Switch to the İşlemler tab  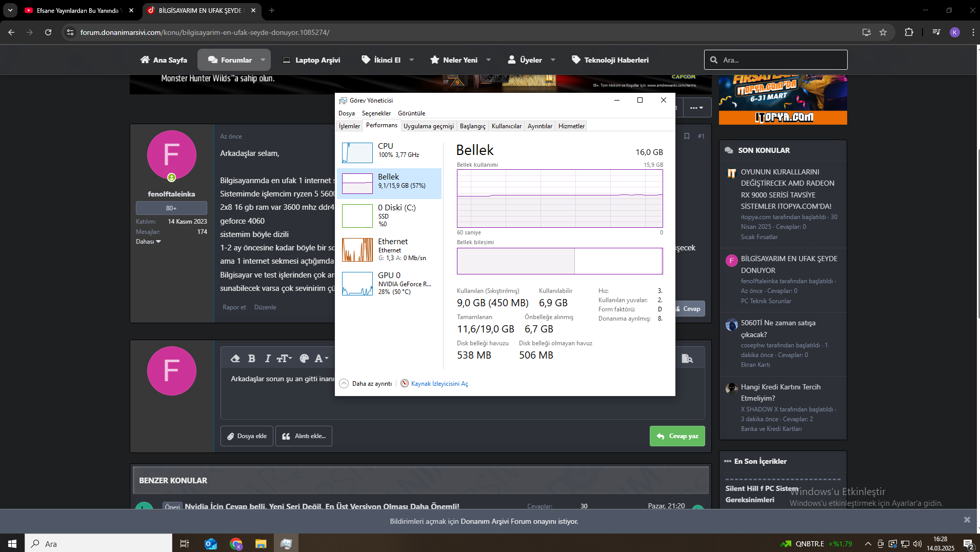tap(349, 126)
